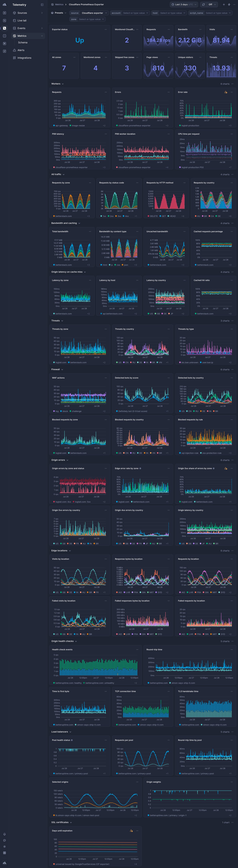238x868 pixels.
Task: Click the Live tail icon in sidebar
Action: (15, 21)
